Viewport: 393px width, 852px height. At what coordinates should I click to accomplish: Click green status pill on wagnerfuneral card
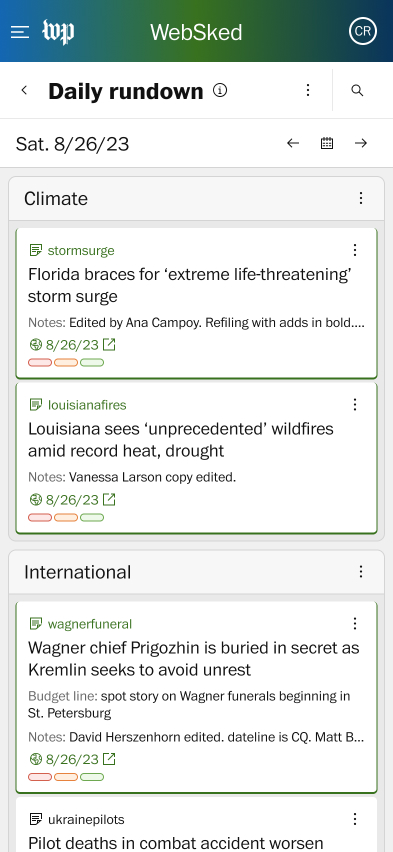click(92, 777)
